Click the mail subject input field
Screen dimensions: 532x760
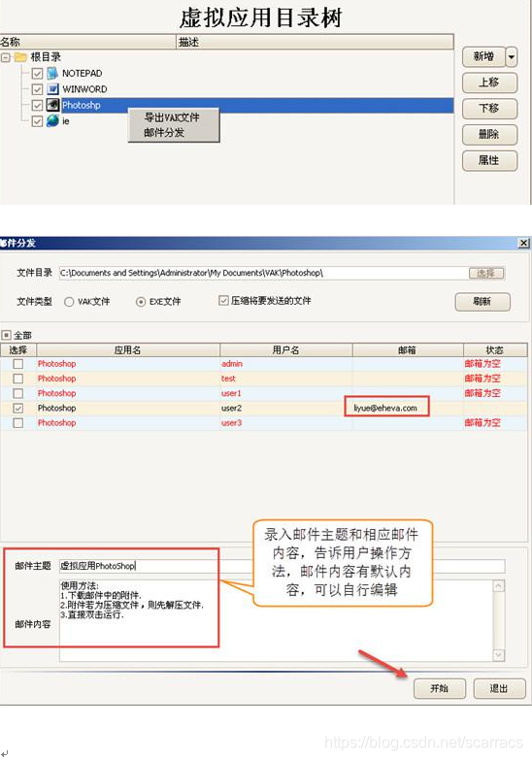coord(282,566)
